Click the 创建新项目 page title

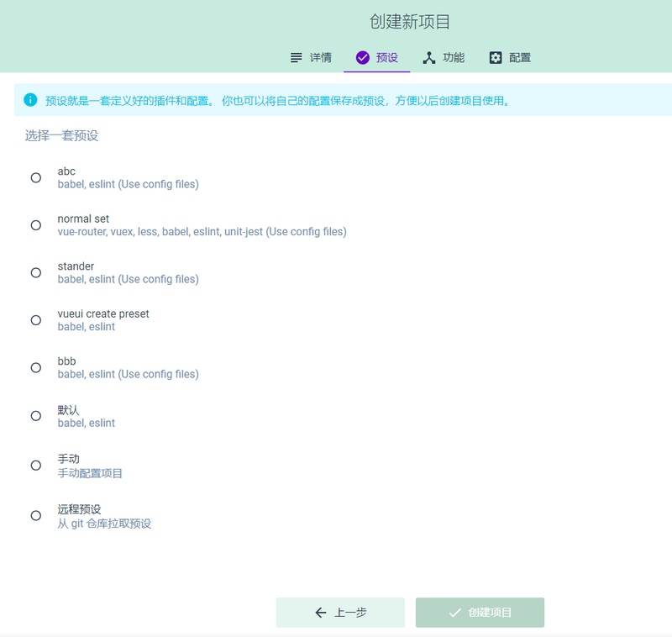coord(410,22)
